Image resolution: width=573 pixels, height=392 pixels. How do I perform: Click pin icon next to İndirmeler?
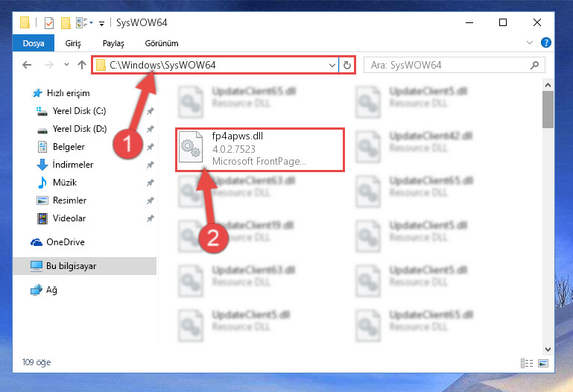[150, 165]
